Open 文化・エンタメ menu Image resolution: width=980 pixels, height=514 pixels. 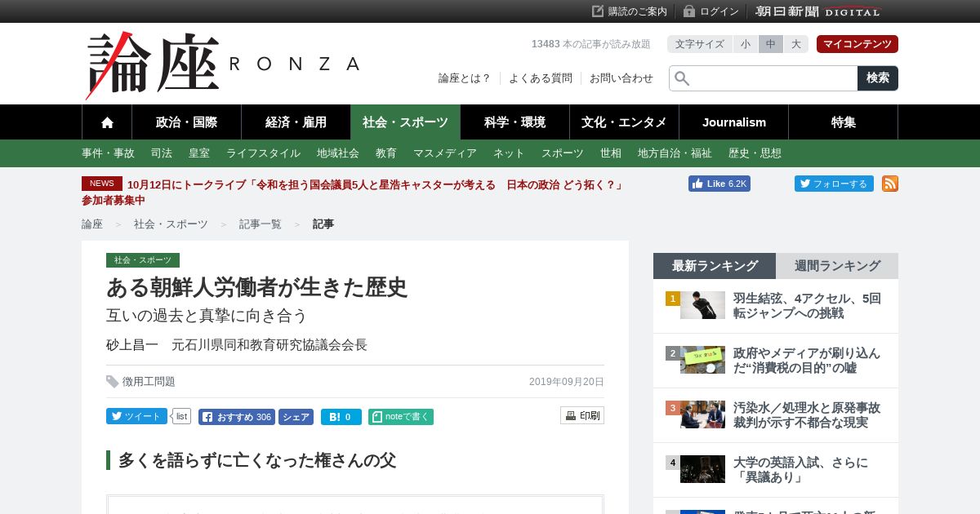624,122
